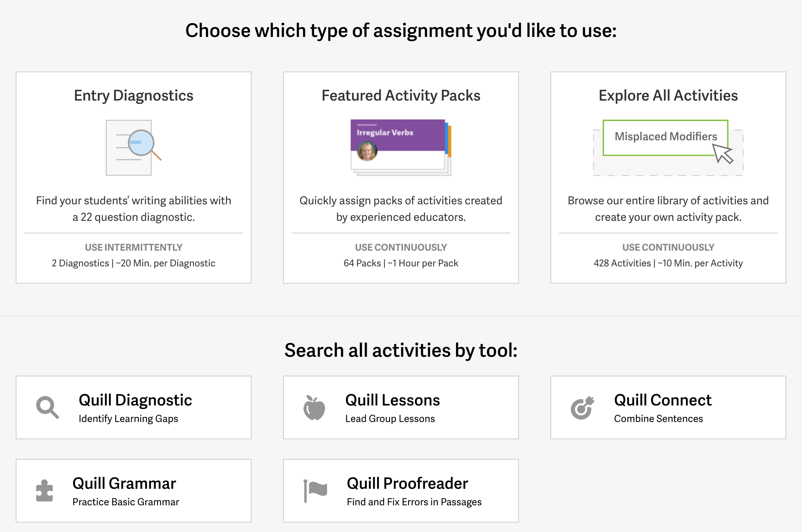The width and height of the screenshot is (802, 532).
Task: Open the Featured Activity Packs heading
Action: coord(401,95)
